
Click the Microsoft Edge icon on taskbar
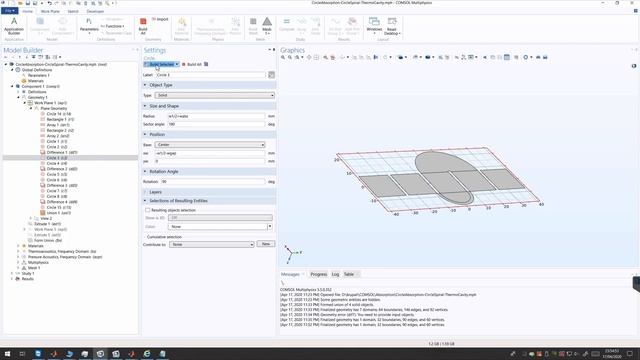point(147,354)
